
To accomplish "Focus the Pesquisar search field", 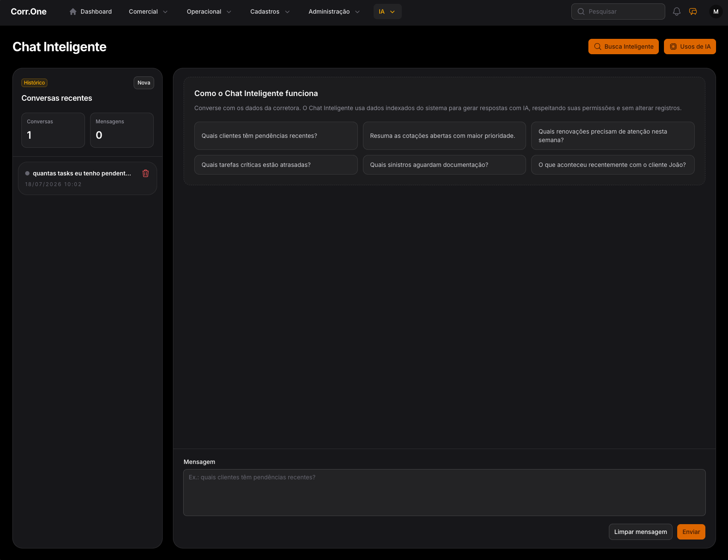I will (618, 12).
